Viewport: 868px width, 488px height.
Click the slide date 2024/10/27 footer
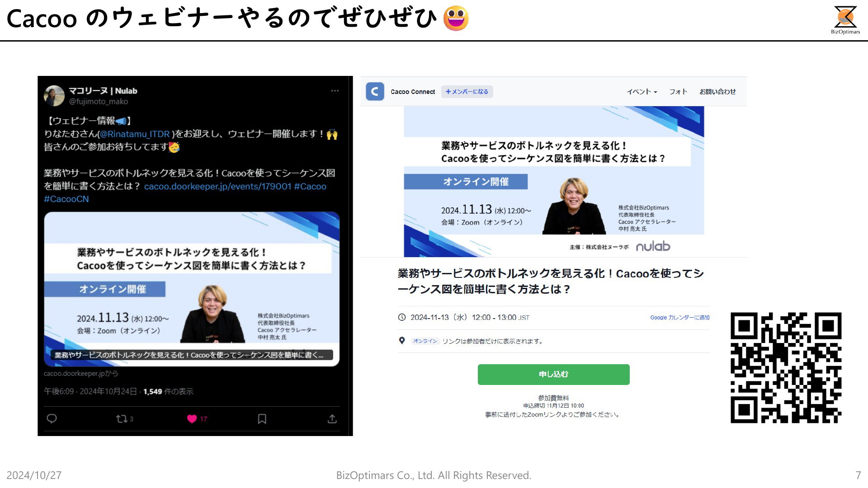point(34,475)
